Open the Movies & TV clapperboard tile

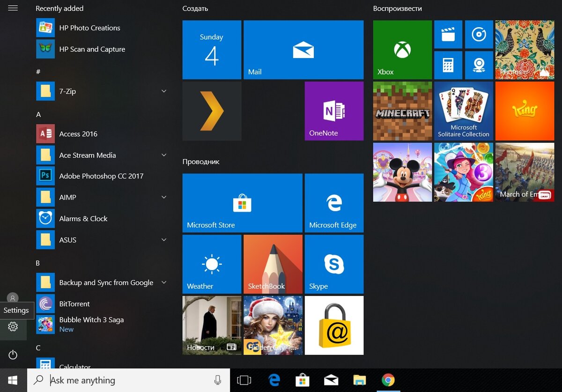[448, 34]
